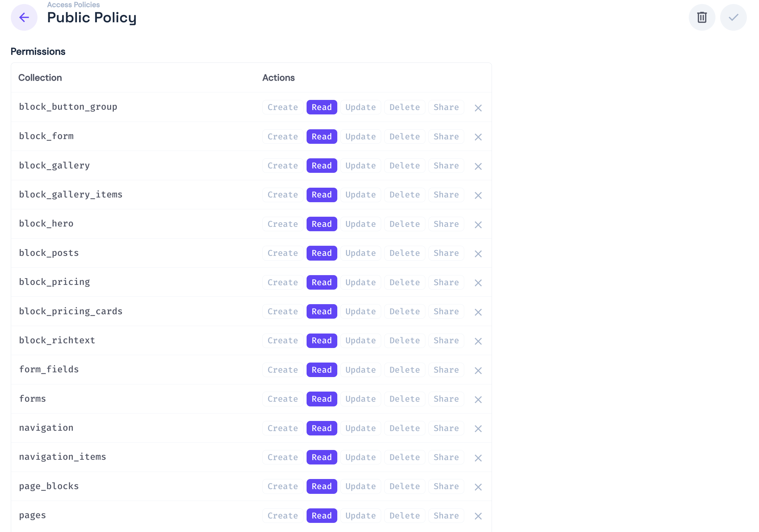Screen dimensions: 759x532
Task: Toggle Update permission for block_posts
Action: click(360, 253)
